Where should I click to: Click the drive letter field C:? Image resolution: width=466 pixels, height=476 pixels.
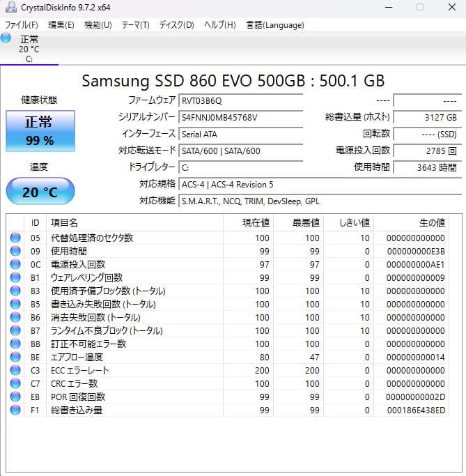(x=241, y=167)
